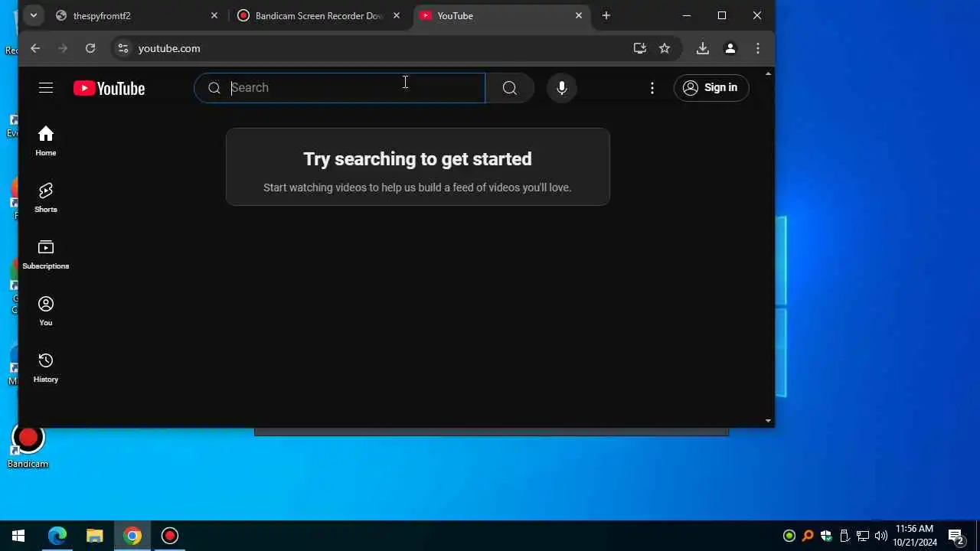Open Shorts from the sidebar
This screenshot has height=551, width=980.
click(46, 197)
